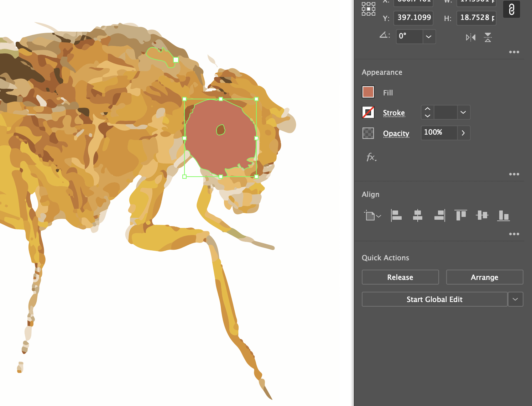
Task: Click the Release button
Action: pos(400,277)
